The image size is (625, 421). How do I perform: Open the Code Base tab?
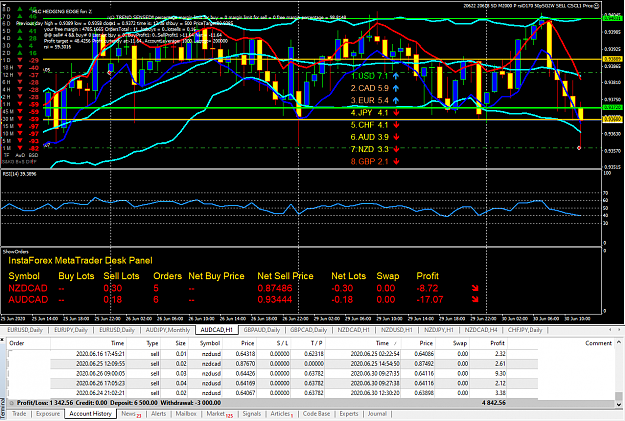pyautogui.click(x=316, y=414)
